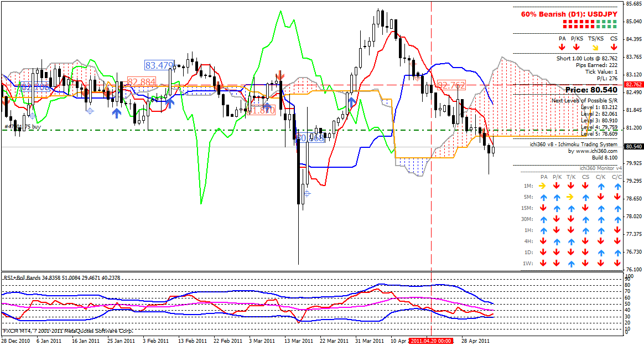Screen dimensions: 644x345
Task: Click the top panel PA red down arrow
Action: pyautogui.click(x=562, y=47)
